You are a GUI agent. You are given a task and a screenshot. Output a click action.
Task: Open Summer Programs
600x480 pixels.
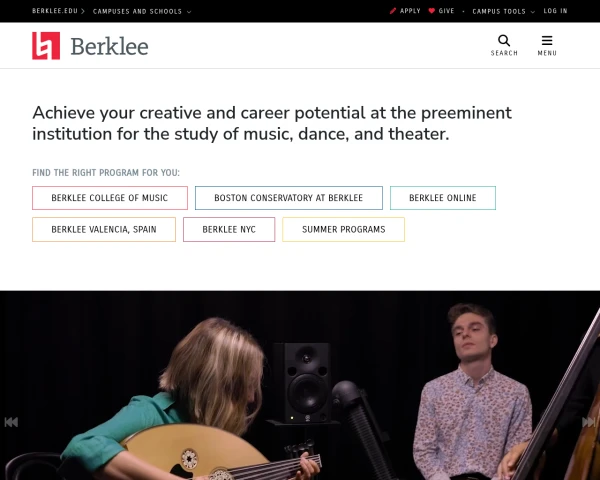point(343,229)
